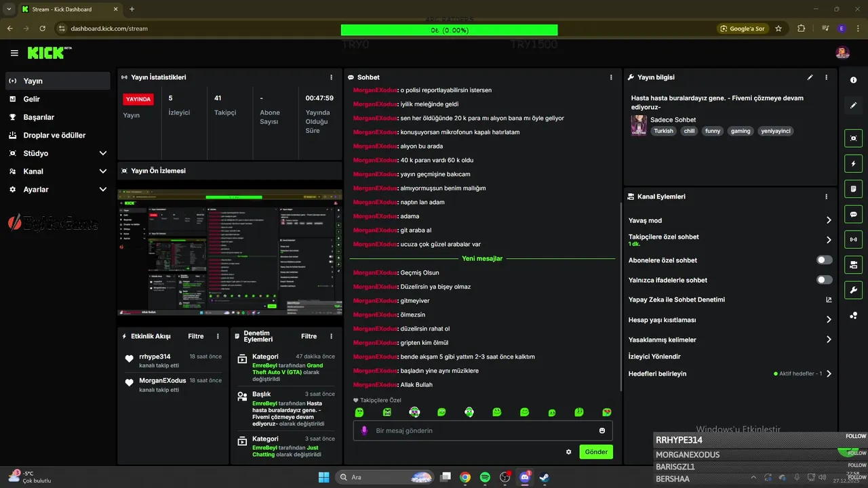The width and height of the screenshot is (868, 488).
Task: Open the Yayın section in the sidebar
Action: click(58, 81)
